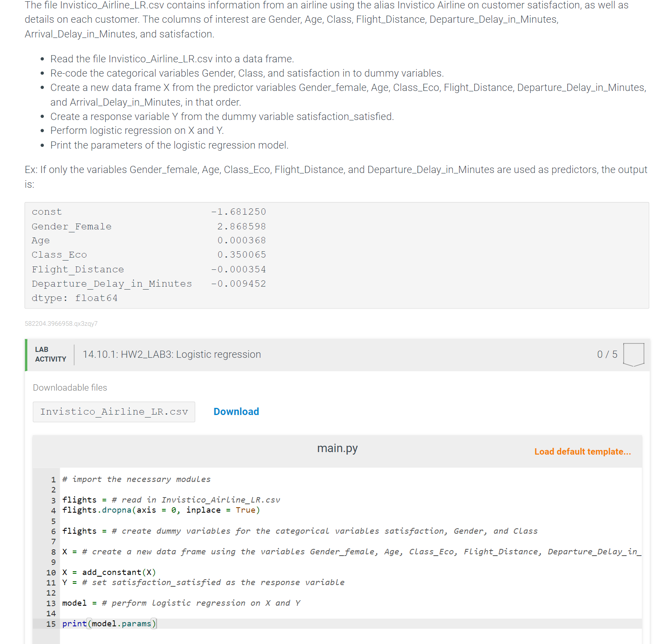657x644 pixels.
Task: Click the lab title 14.10.1: HW2_LAB3
Action: [x=172, y=354]
